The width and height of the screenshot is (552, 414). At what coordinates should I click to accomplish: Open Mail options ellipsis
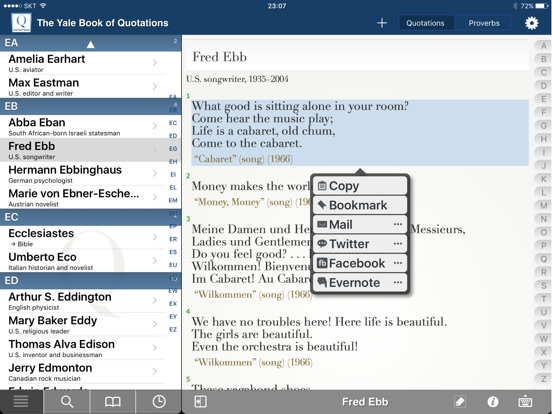coord(398,224)
